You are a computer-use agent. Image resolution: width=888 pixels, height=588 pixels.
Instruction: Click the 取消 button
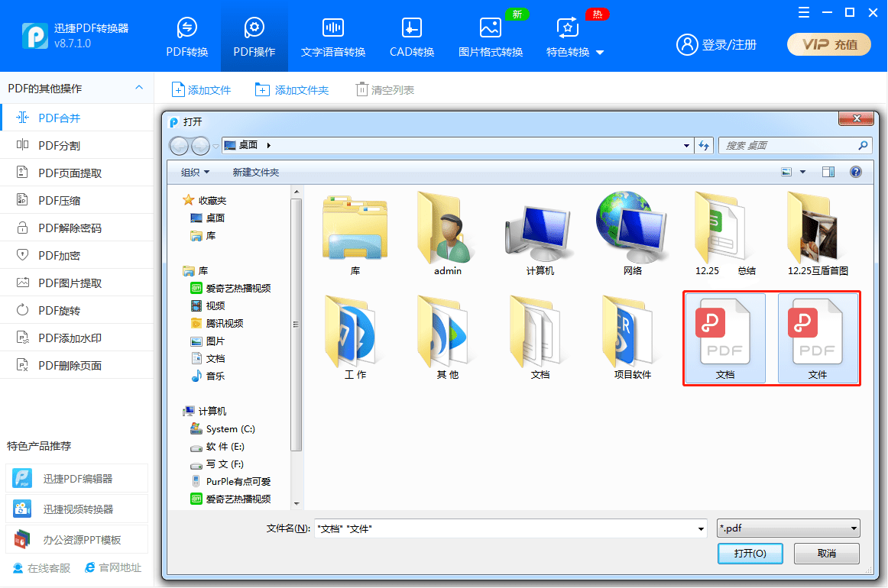tap(826, 554)
